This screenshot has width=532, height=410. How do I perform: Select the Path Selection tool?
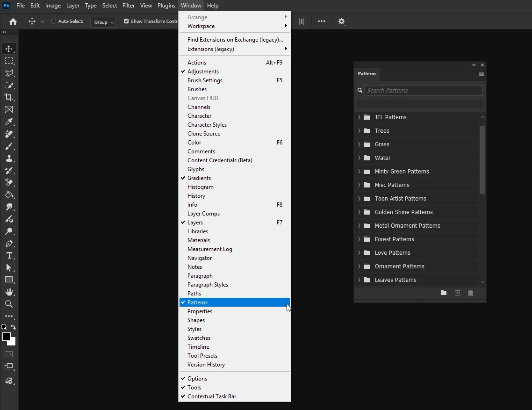9,268
